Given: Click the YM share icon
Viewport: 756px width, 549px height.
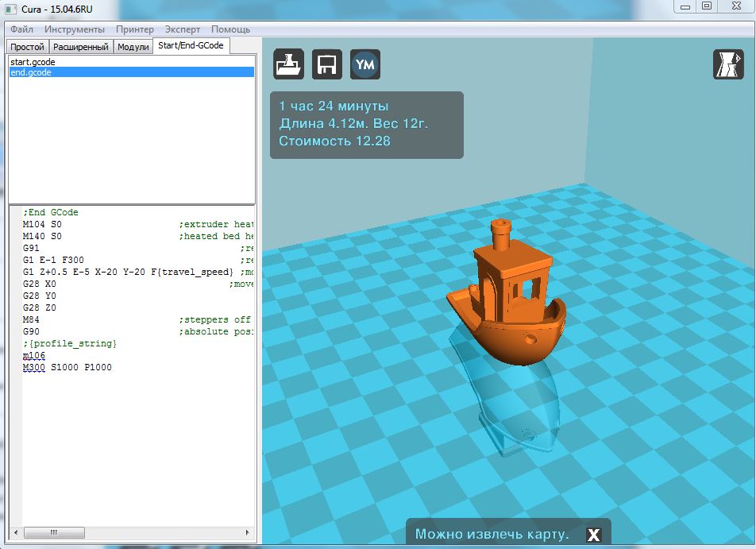Looking at the screenshot, I should click(365, 64).
